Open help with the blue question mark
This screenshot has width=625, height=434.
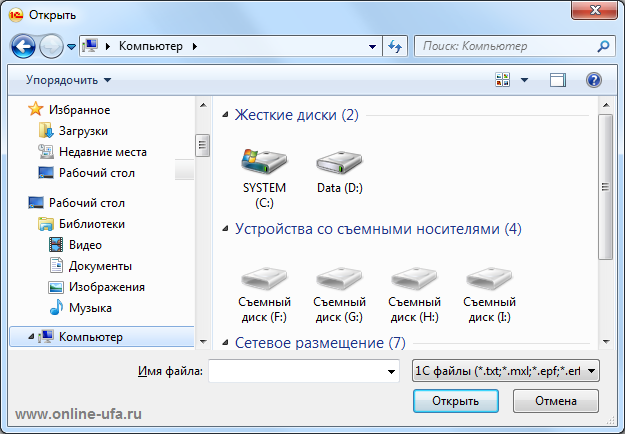point(594,80)
